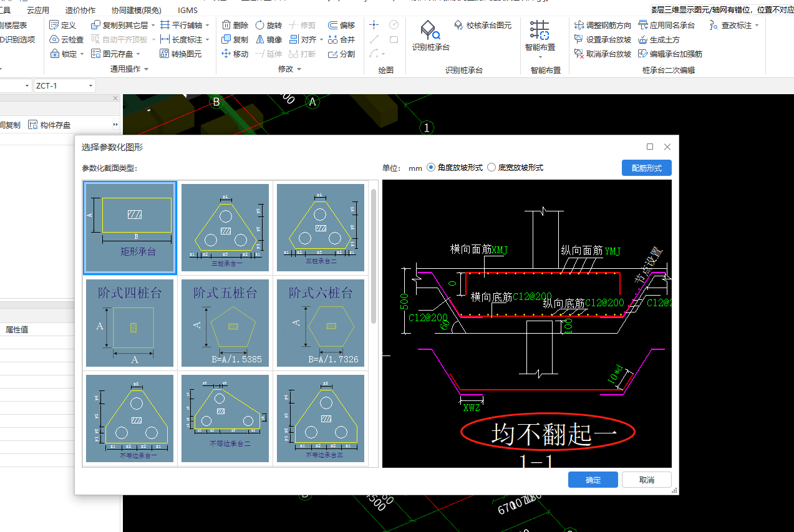This screenshot has width=794, height=532.
Task: Click 编辑承台加强筋 edit reinforcement
Action: [670, 54]
